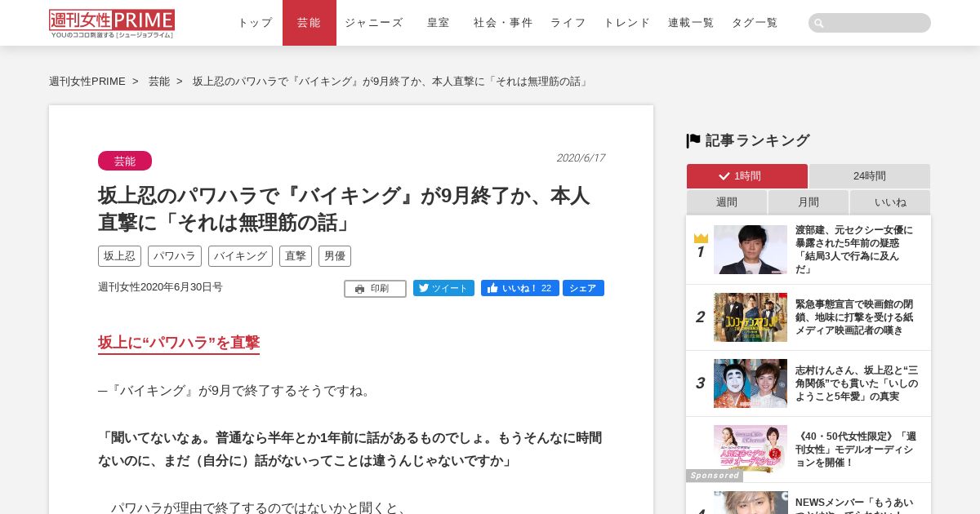The image size is (980, 514).
Task: Click the 週刊女性PRIME logo
Action: 112,24
